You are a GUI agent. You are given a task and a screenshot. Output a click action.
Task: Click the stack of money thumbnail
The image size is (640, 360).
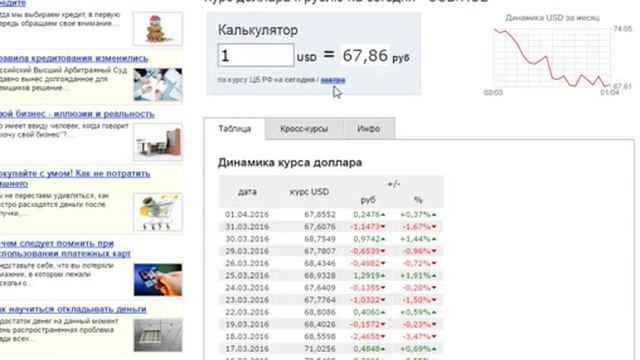(x=158, y=335)
